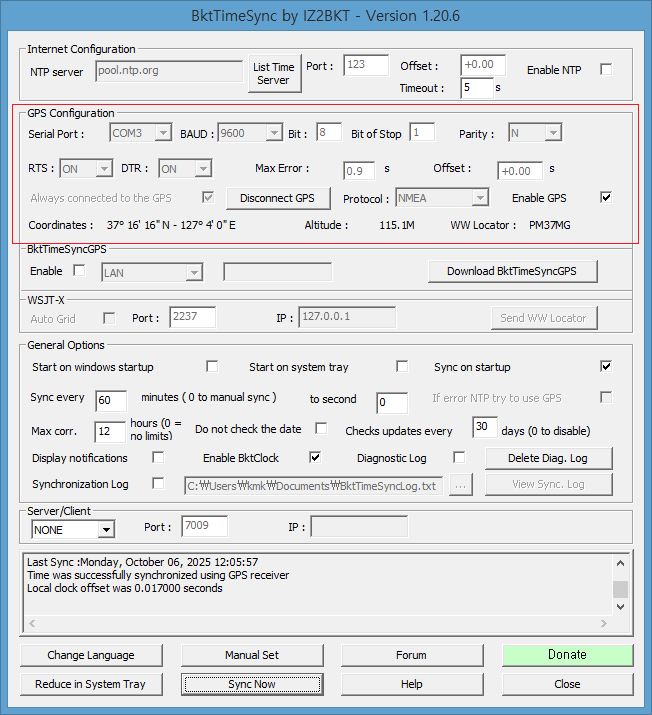Disable the Enable BktClock checkbox
The image size is (652, 715).
pos(315,457)
